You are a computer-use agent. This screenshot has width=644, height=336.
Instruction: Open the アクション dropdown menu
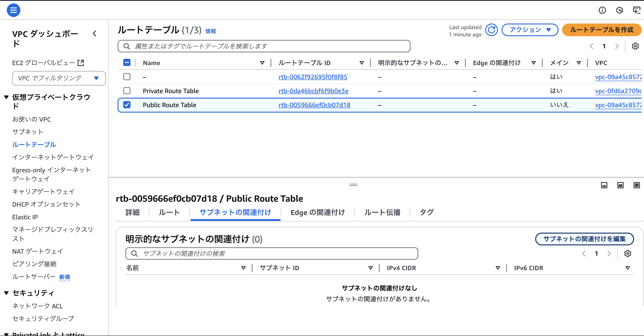530,30
